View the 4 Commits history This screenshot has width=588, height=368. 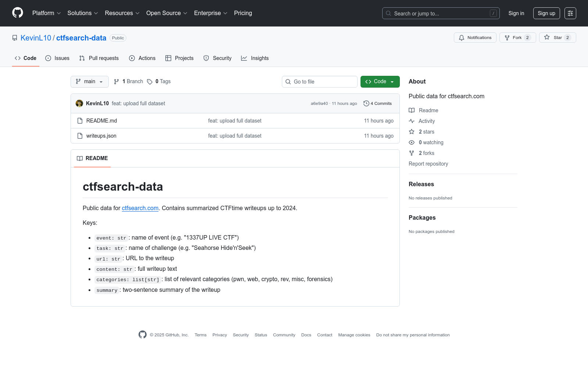click(x=377, y=103)
